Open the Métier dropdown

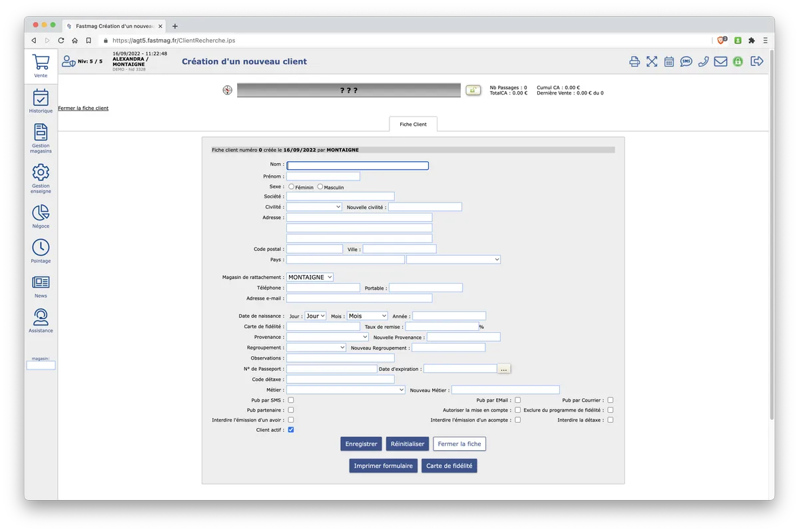(x=346, y=390)
